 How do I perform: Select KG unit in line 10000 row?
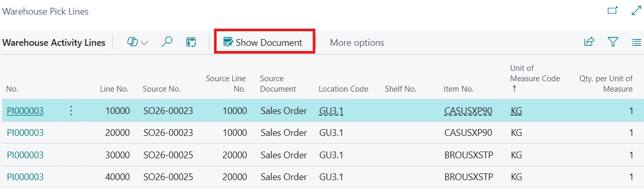click(516, 111)
